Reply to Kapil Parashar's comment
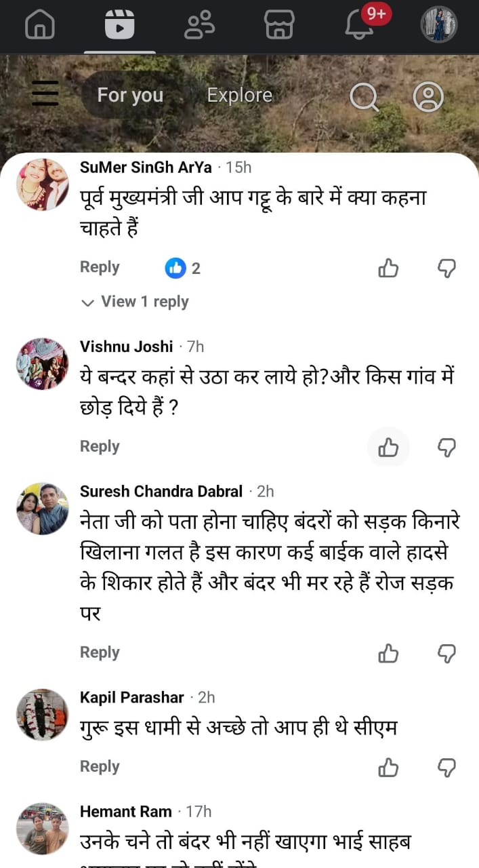479x868 pixels. pos(100,766)
